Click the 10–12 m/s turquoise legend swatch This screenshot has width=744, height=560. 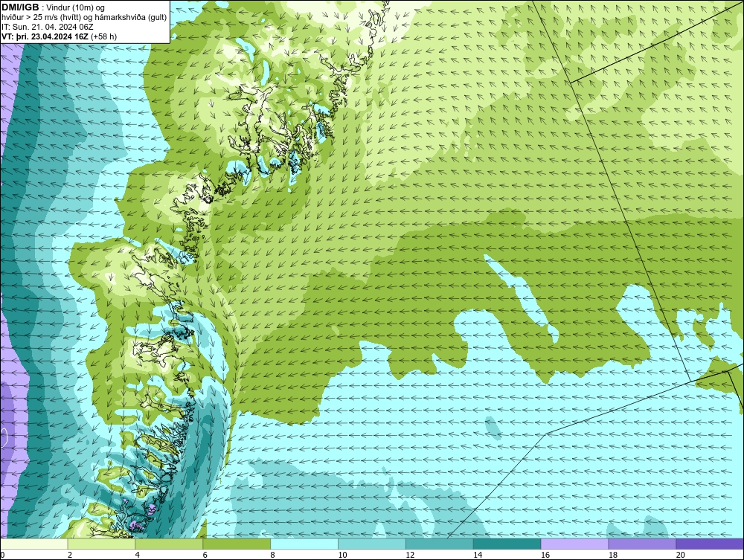coord(372,544)
